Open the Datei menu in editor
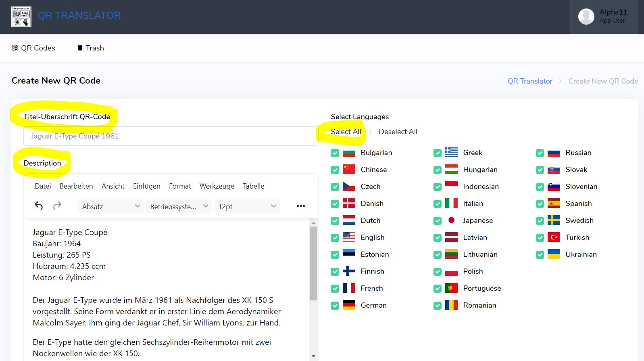This screenshot has width=644, height=361. (43, 186)
